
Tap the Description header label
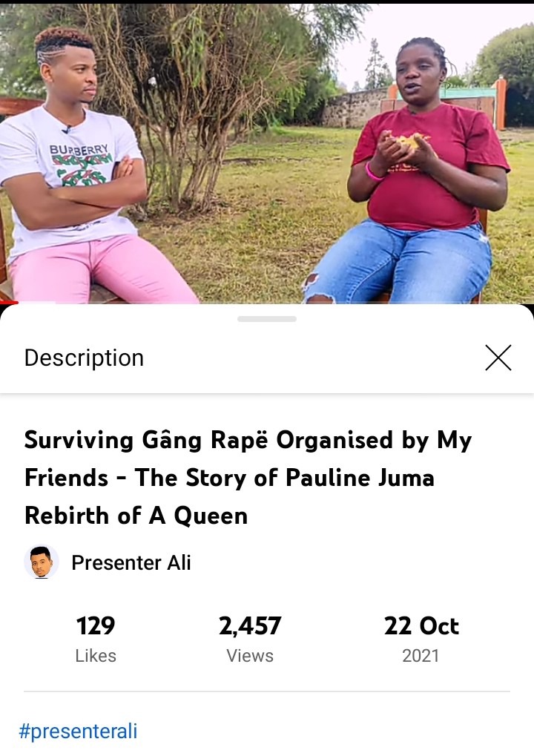click(84, 358)
